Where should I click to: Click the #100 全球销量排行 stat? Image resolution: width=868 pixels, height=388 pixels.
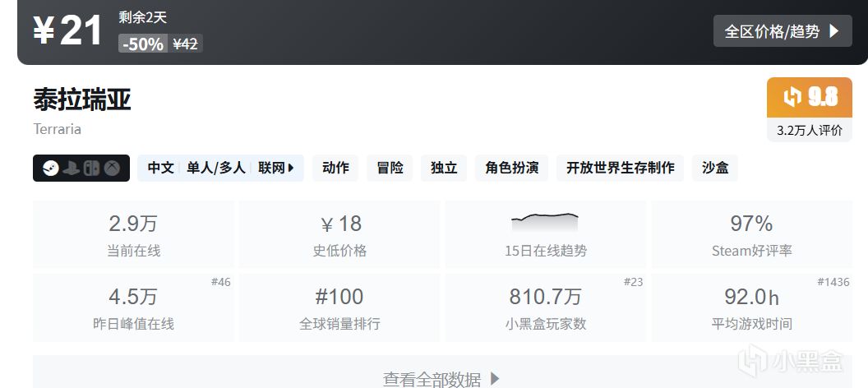pos(339,307)
